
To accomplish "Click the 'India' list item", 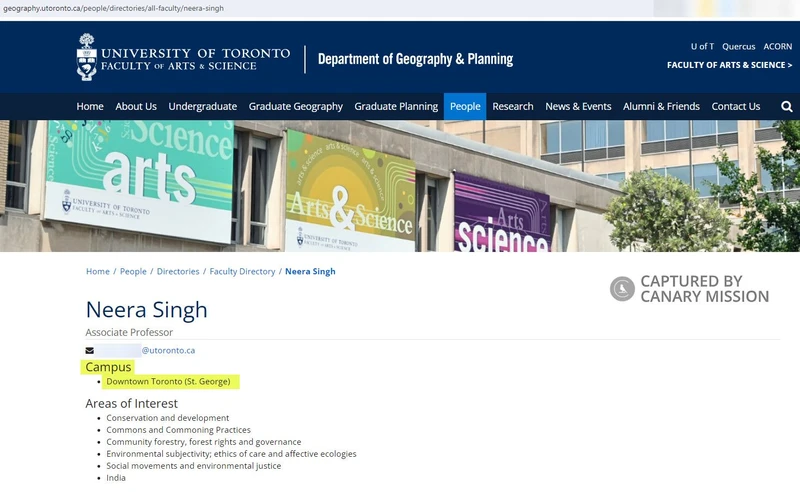I will tap(116, 478).
